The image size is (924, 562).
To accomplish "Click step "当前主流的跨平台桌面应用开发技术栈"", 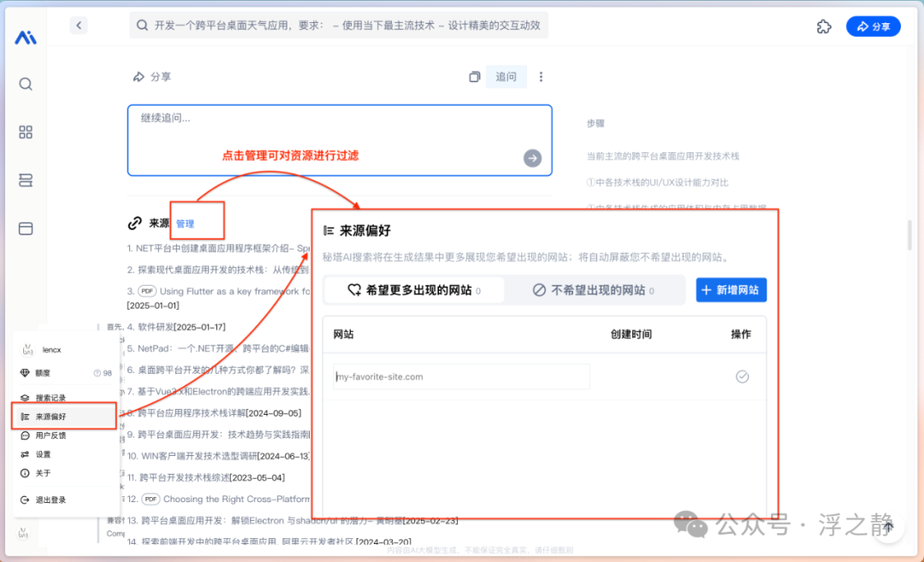I will click(662, 156).
